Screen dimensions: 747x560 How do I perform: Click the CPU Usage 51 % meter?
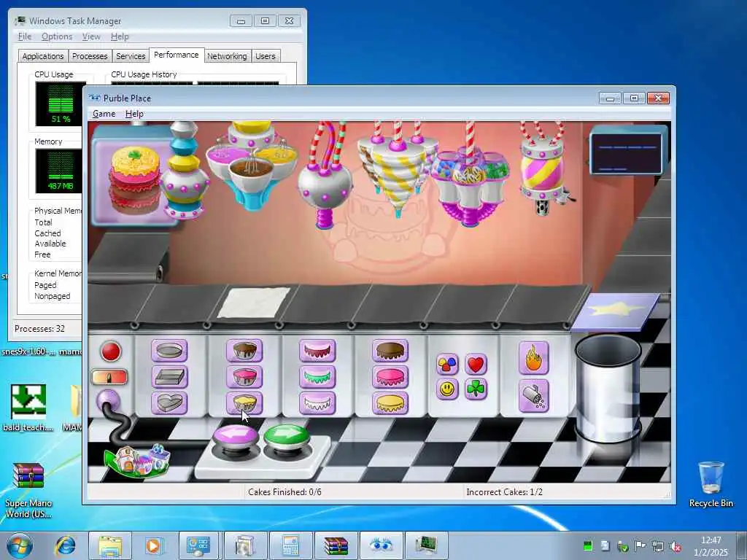61,104
